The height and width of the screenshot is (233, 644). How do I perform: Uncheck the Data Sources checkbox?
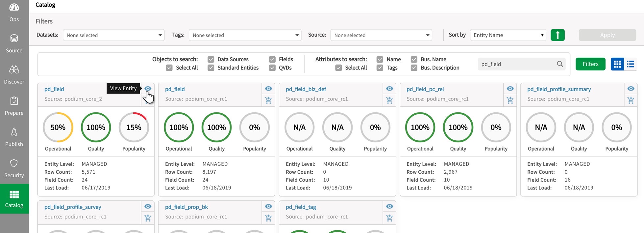pyautogui.click(x=211, y=59)
